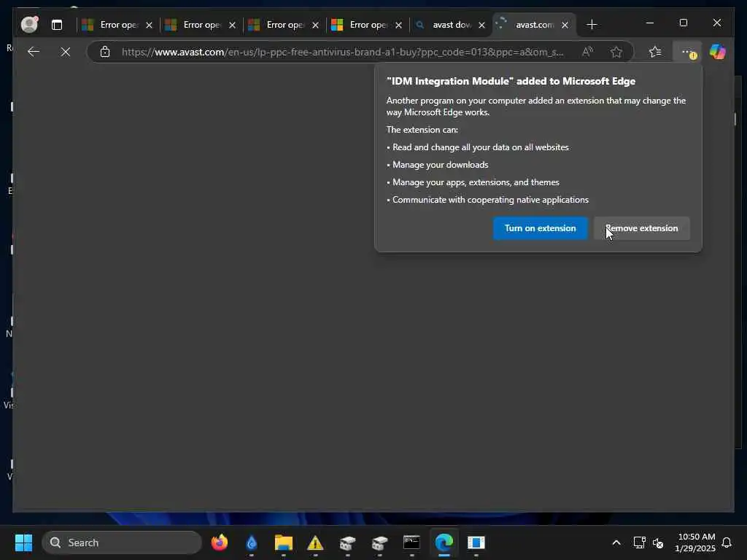The width and height of the screenshot is (747, 560).
Task: Open the second box-shaped taskbar app
Action: (x=379, y=542)
